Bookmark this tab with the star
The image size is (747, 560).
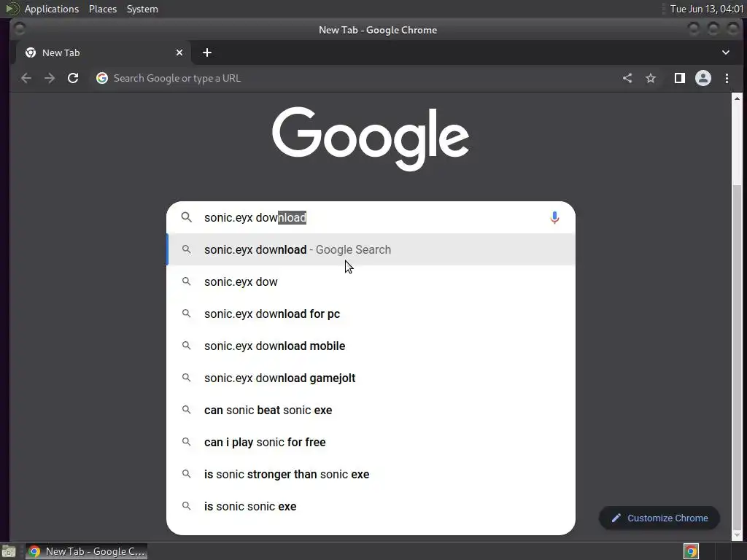651,78
